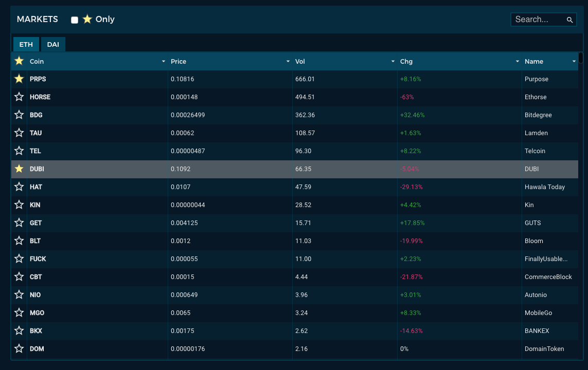The height and width of the screenshot is (370, 588).
Task: Select the PRPS coin symbol
Action: coord(38,79)
